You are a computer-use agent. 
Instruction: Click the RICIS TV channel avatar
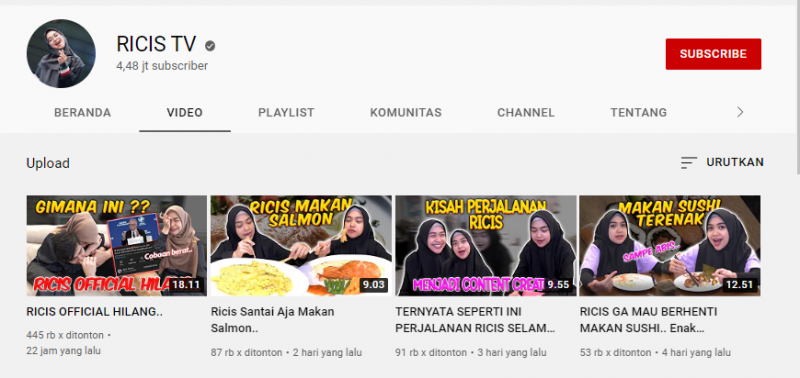point(61,54)
